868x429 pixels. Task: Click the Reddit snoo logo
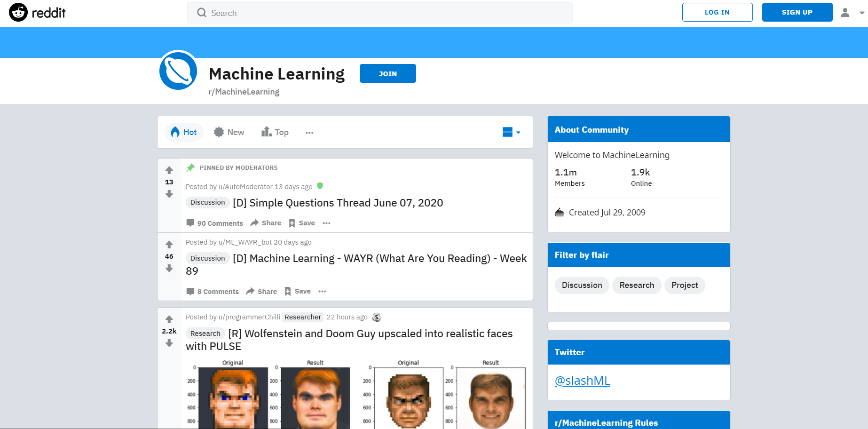pos(18,12)
